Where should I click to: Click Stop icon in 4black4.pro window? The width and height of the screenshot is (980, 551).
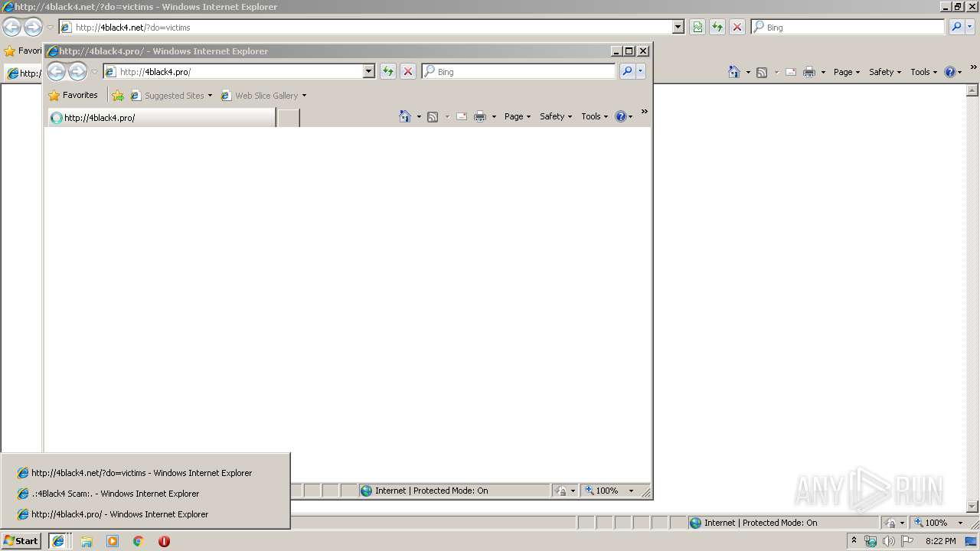tap(408, 71)
